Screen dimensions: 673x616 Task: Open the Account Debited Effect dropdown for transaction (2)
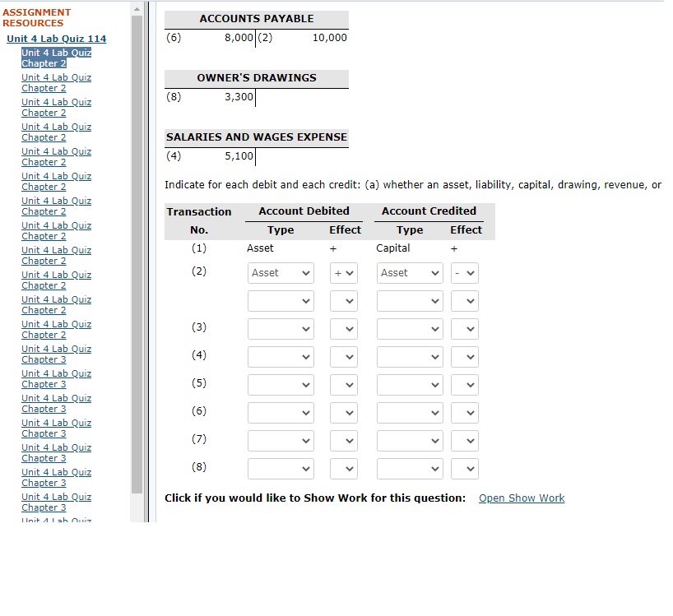click(x=343, y=272)
